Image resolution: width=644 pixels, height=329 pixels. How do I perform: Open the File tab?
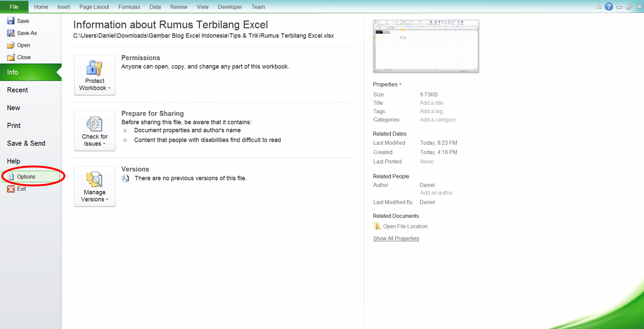[x=14, y=7]
